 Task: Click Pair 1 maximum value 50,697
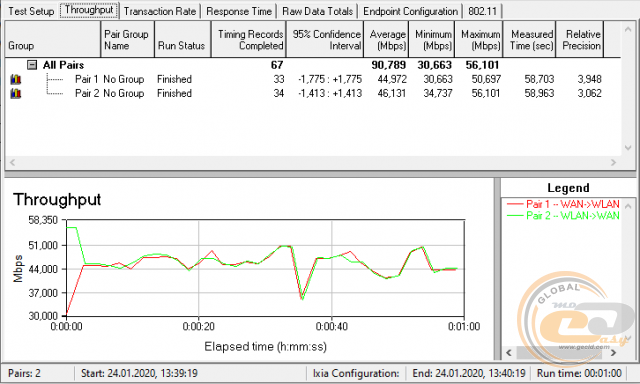[x=486, y=79]
